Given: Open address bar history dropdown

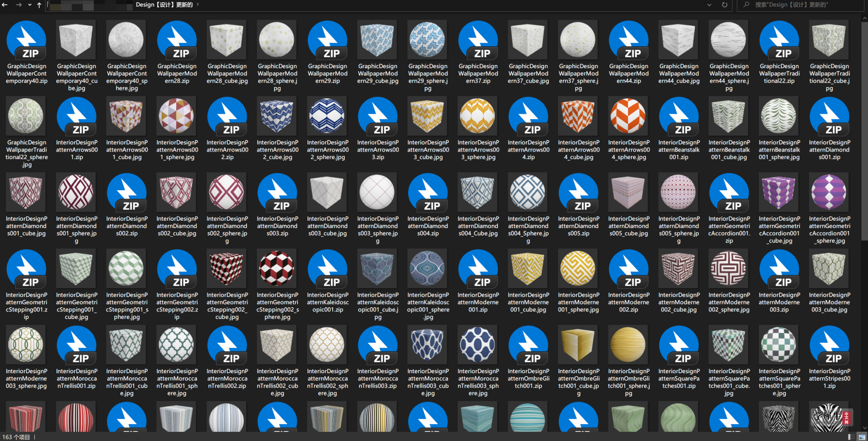Looking at the screenshot, I should coord(709,5).
